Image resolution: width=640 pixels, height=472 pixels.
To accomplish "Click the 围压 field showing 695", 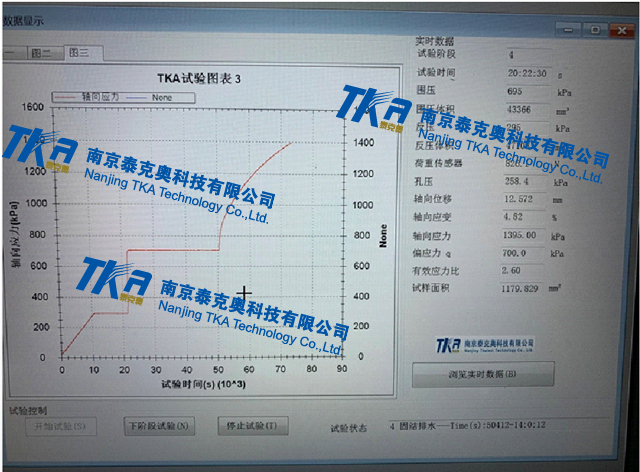I will tap(525, 92).
